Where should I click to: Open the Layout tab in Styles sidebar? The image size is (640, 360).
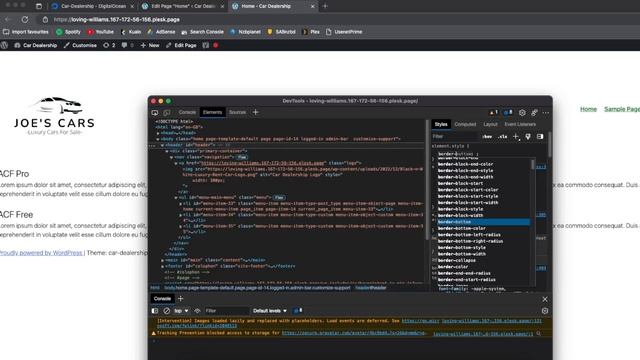click(x=490, y=124)
